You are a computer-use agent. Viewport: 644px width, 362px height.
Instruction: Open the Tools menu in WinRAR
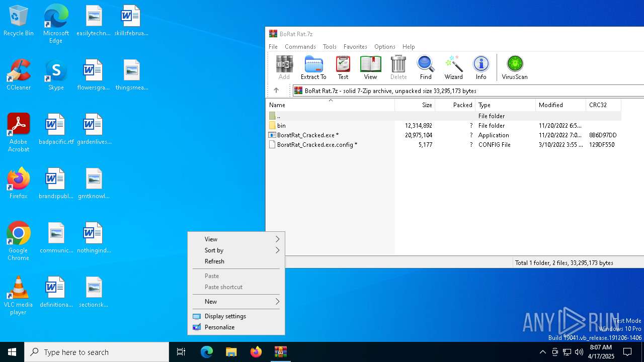pyautogui.click(x=330, y=47)
